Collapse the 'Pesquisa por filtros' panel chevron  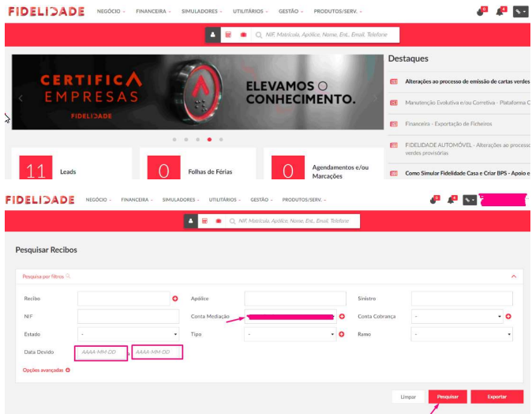click(514, 277)
